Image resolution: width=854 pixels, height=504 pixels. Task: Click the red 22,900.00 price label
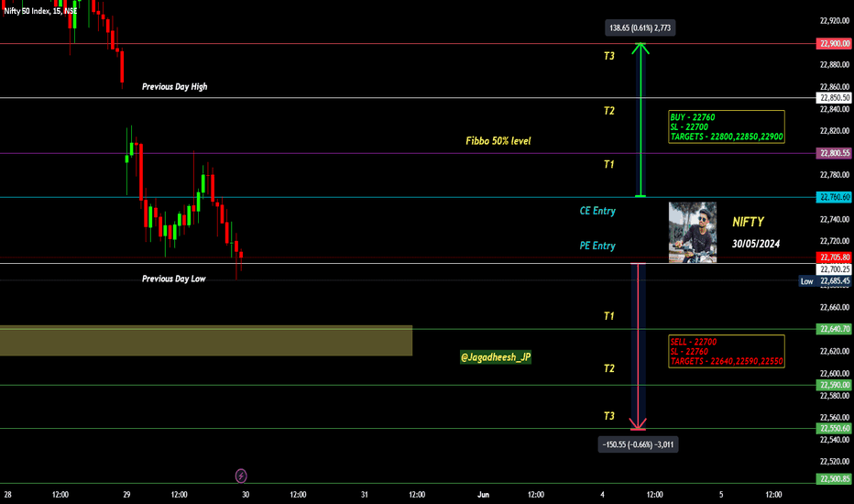[x=833, y=44]
